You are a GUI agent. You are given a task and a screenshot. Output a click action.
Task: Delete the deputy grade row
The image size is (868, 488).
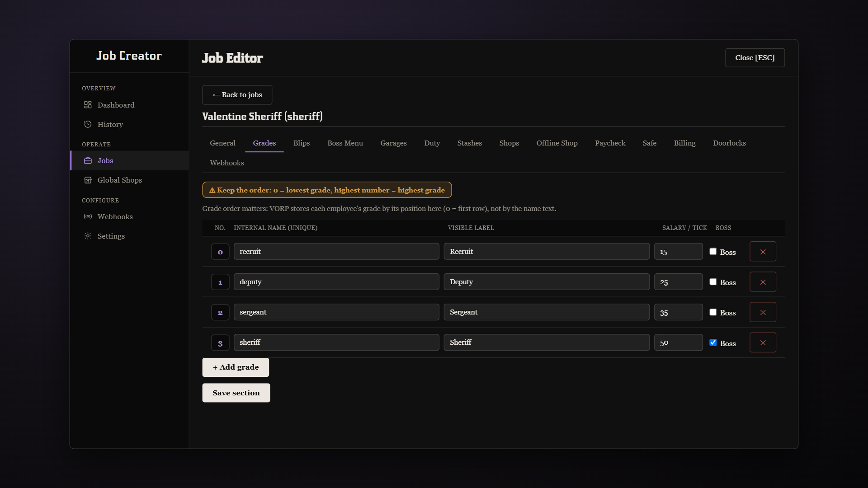763,282
